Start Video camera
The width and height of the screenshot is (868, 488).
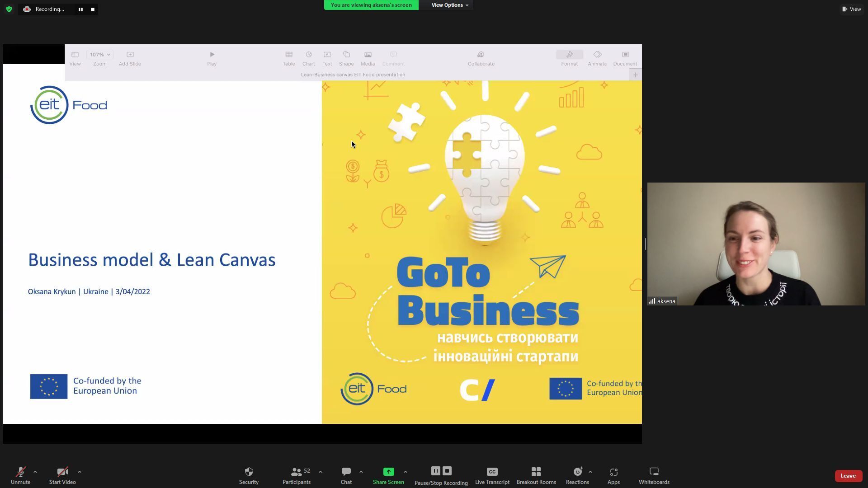pyautogui.click(x=62, y=476)
